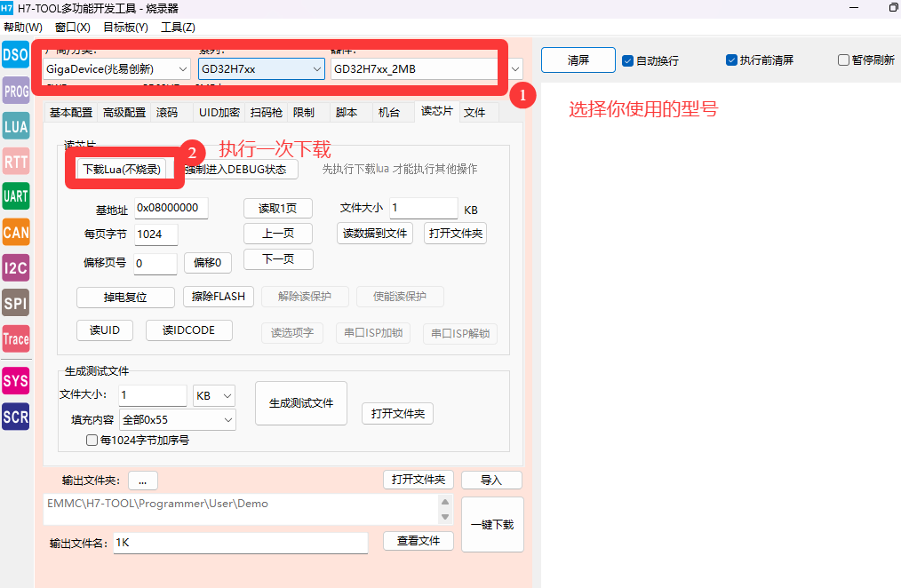The height and width of the screenshot is (588, 901).
Task: Click the RTT sidebar icon
Action: coord(15,162)
